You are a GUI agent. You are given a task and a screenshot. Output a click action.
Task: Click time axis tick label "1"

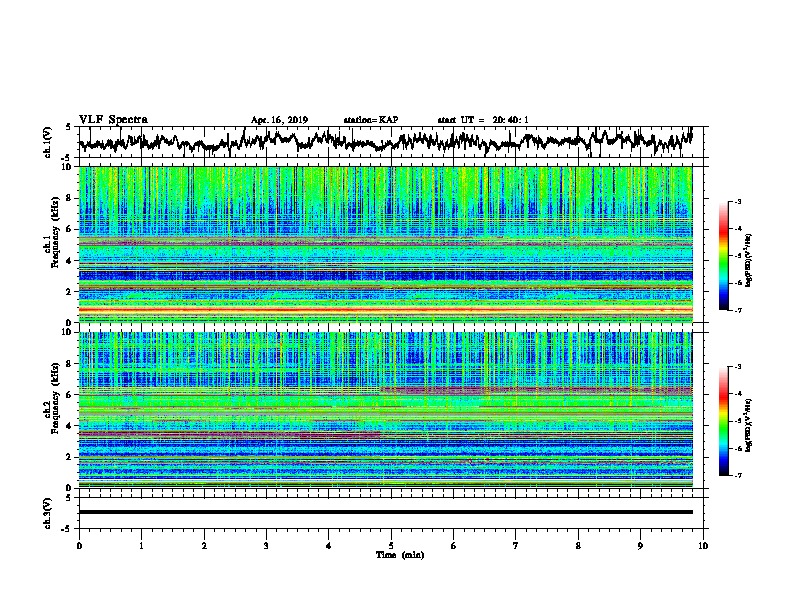(x=141, y=546)
